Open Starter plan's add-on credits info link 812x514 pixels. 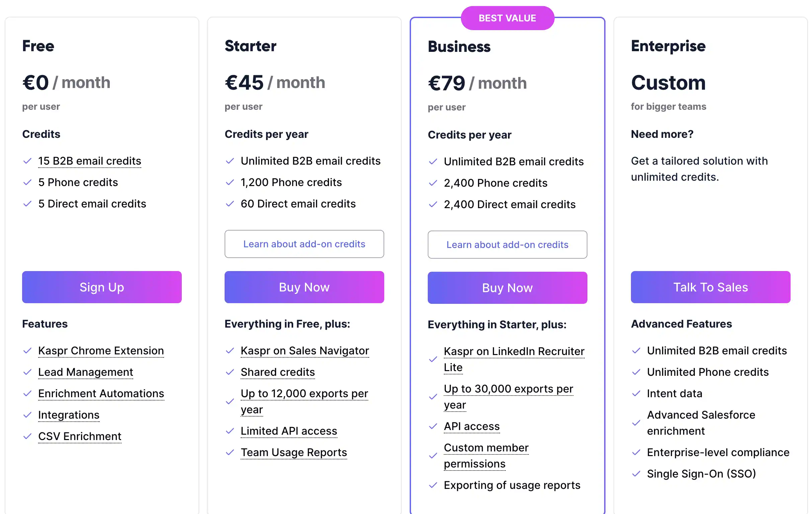tap(304, 244)
